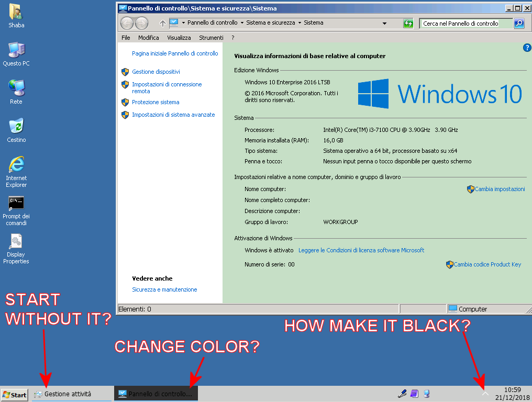Open the ? help menu
Screen dimensions: 532x402
232,38
